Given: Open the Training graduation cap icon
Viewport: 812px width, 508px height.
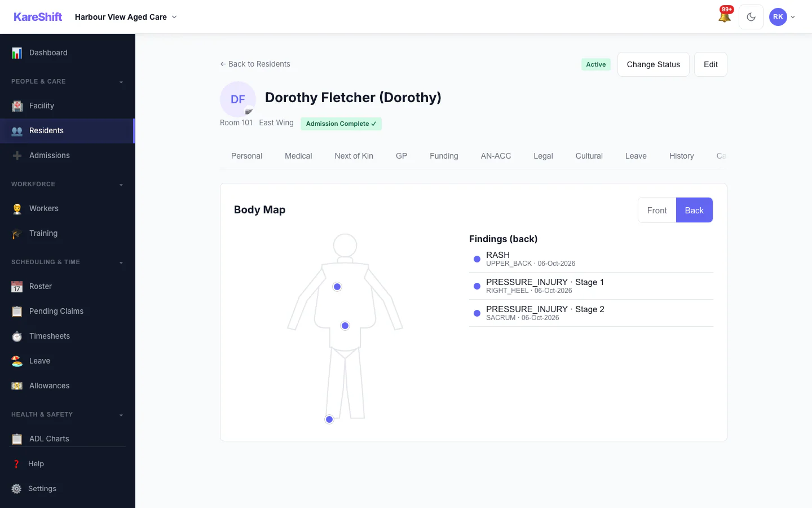Looking at the screenshot, I should click(x=17, y=233).
